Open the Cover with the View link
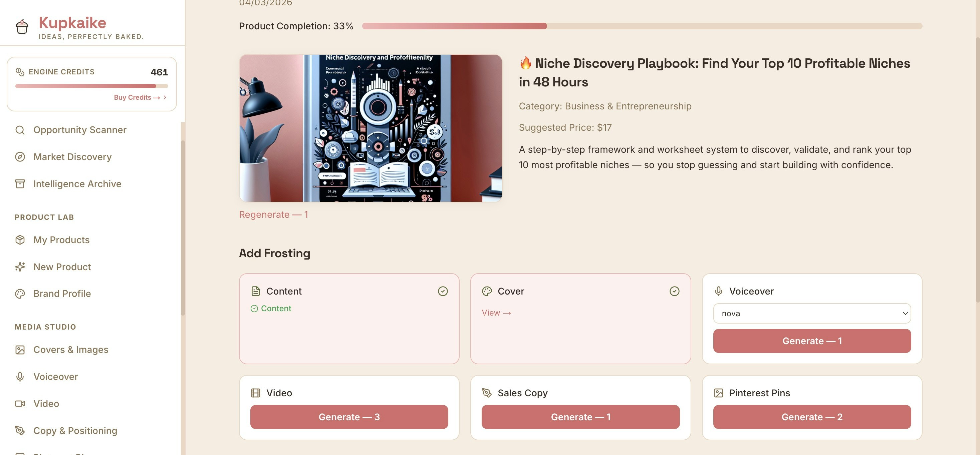Viewport: 980px width, 455px height. click(x=496, y=313)
